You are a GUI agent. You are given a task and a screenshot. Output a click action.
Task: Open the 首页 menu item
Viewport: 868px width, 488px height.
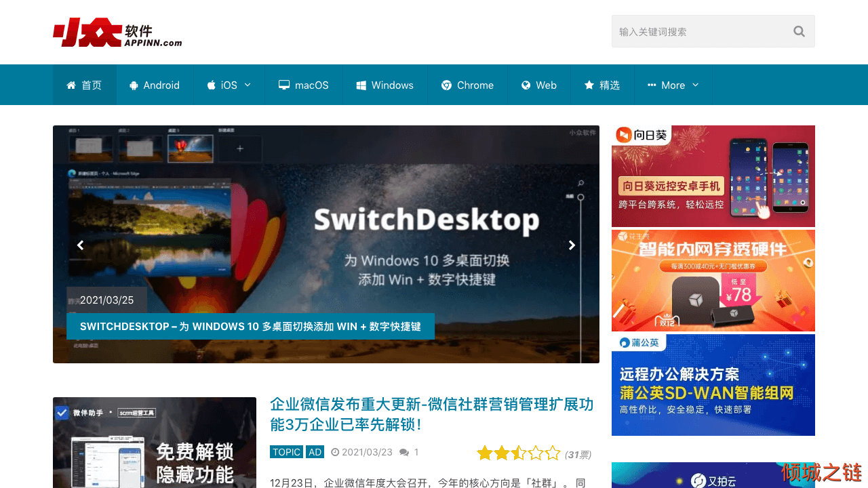85,85
